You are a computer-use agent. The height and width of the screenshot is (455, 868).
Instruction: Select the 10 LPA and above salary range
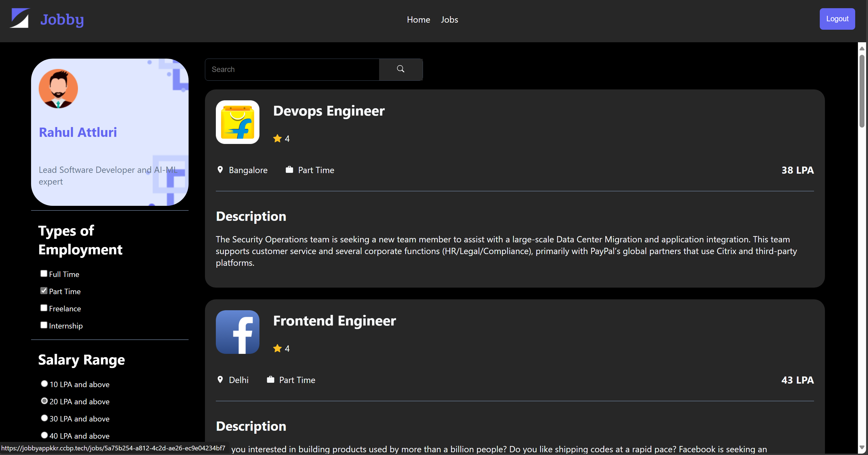[44, 383]
